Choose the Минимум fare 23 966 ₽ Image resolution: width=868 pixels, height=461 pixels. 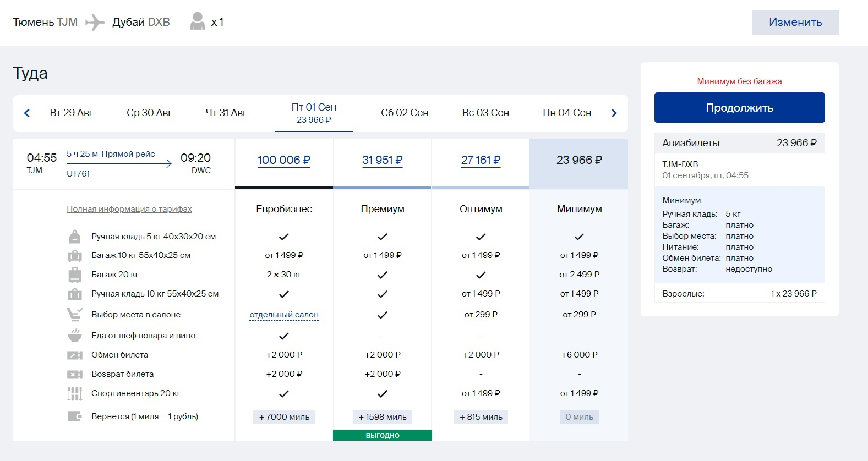tap(579, 160)
